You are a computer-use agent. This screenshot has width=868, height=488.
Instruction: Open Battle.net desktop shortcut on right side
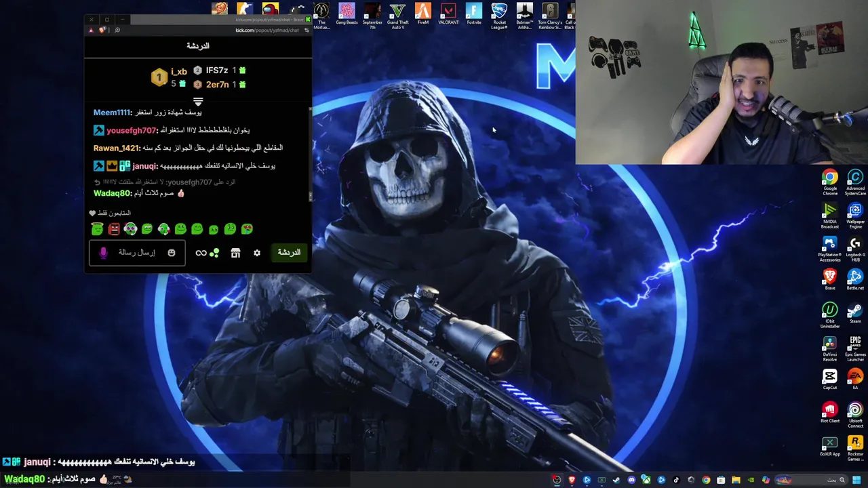855,280
